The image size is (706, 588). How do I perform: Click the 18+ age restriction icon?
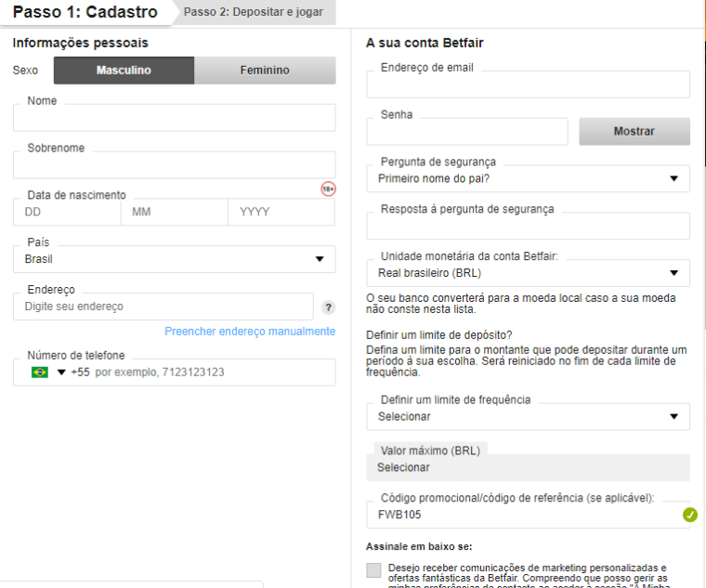[328, 189]
